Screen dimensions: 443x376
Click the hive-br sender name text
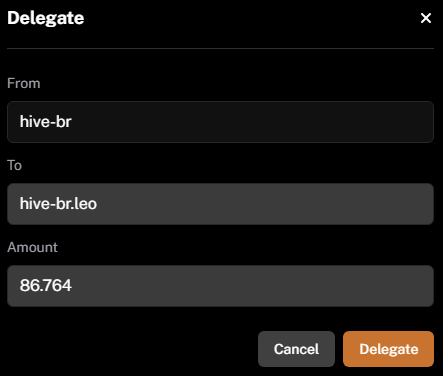46,121
